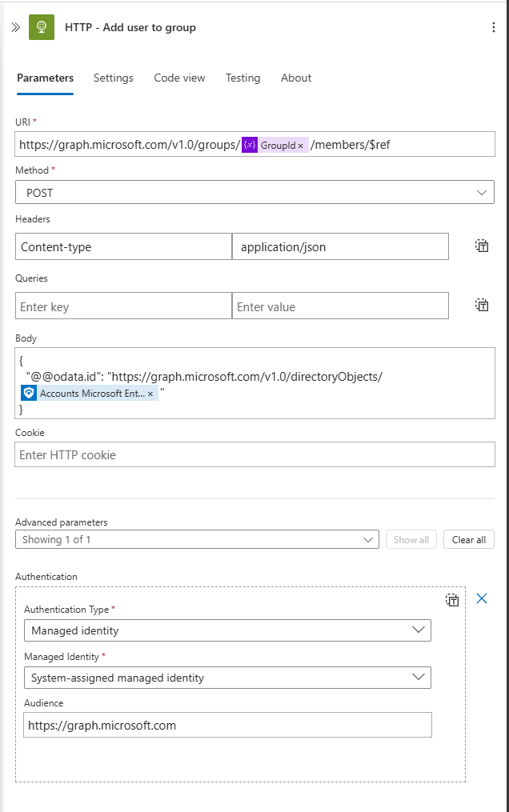Open the Method POST dropdown
The width and height of the screenshot is (509, 812).
pyautogui.click(x=254, y=192)
